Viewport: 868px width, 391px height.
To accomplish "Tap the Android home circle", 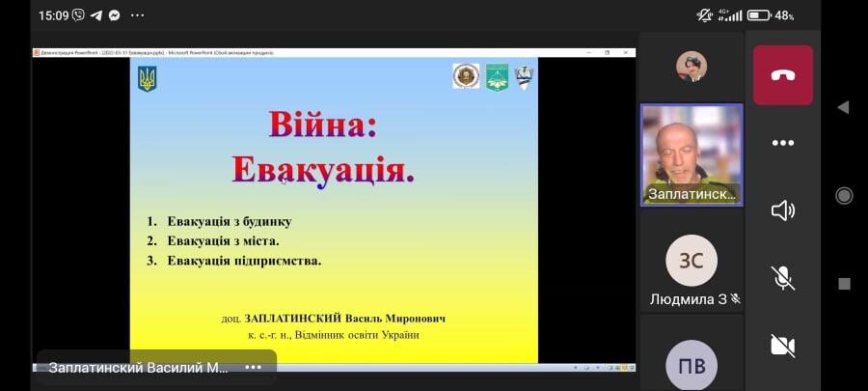I will pyautogui.click(x=844, y=195).
